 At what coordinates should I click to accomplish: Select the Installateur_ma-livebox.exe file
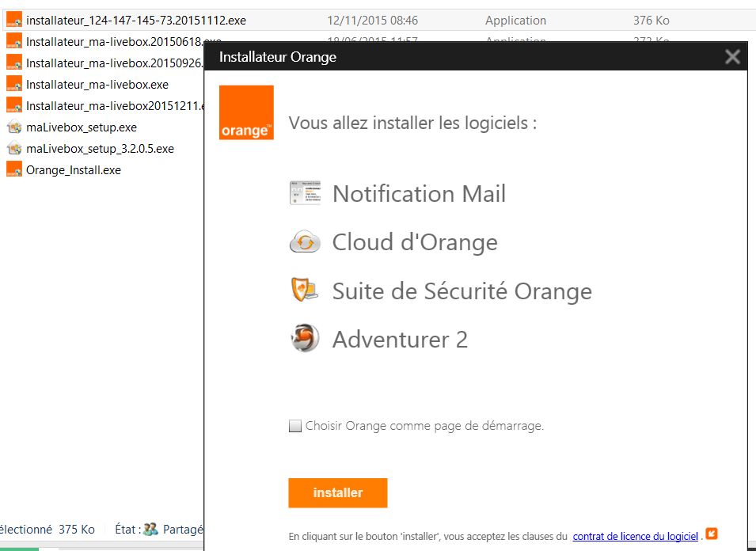[97, 85]
